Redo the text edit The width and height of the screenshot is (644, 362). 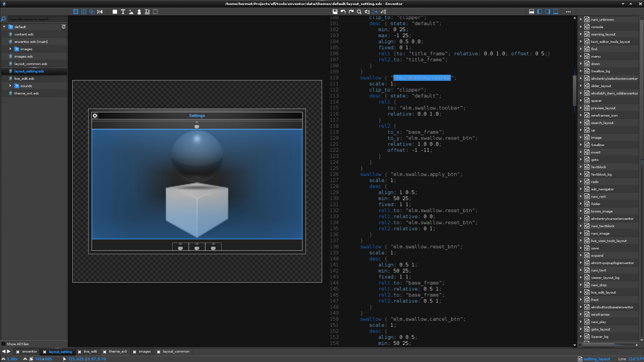click(351, 12)
